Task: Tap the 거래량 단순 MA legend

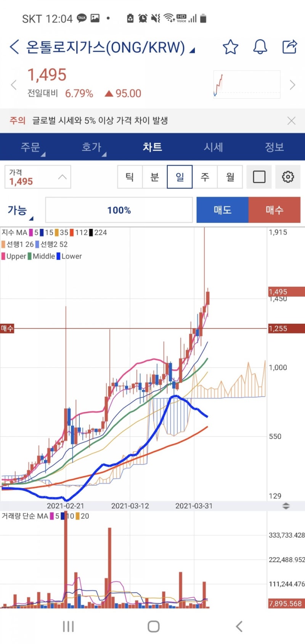Action: pos(25,516)
